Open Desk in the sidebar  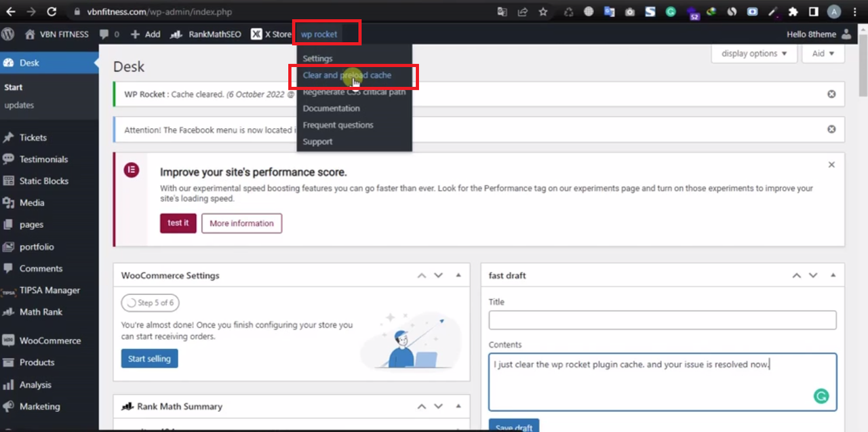pos(50,62)
